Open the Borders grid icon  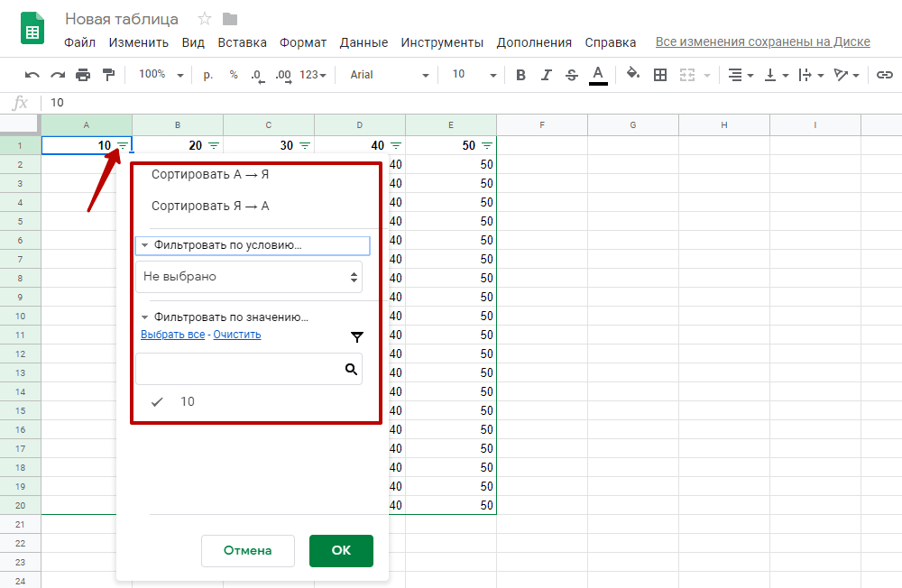tap(660, 75)
